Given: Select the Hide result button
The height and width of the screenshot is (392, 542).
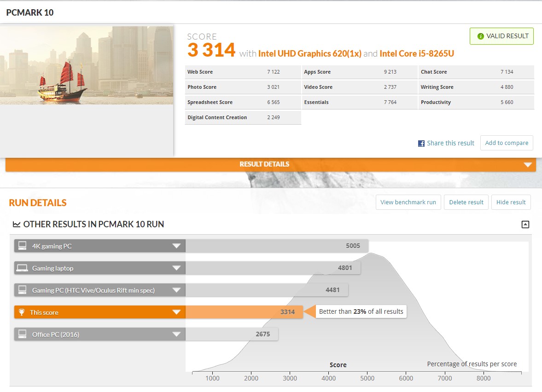Looking at the screenshot, I should coord(511,202).
